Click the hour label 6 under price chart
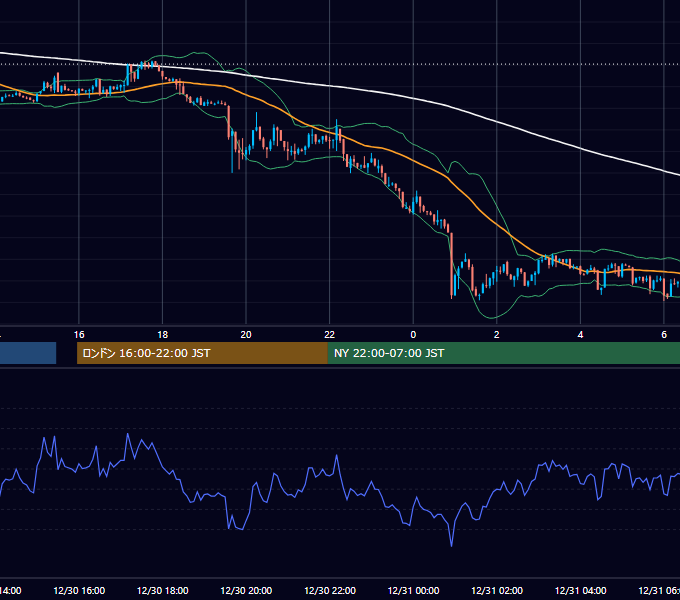Image resolution: width=680 pixels, height=600 pixels. point(664,335)
